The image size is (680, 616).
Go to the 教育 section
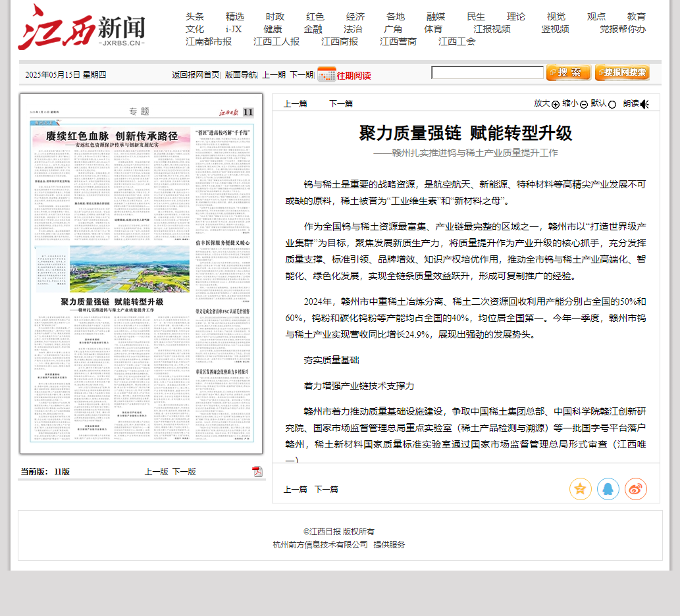point(637,17)
